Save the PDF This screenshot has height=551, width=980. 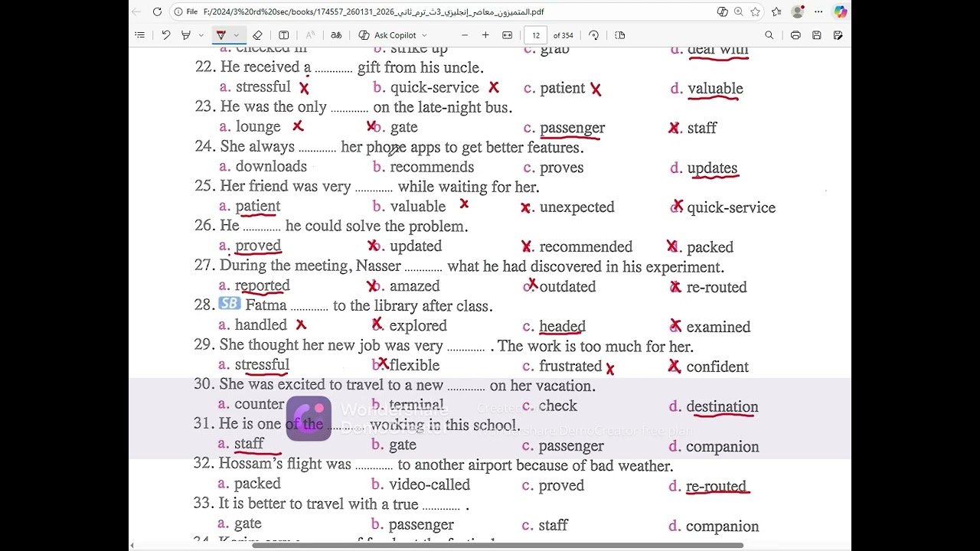click(x=817, y=35)
